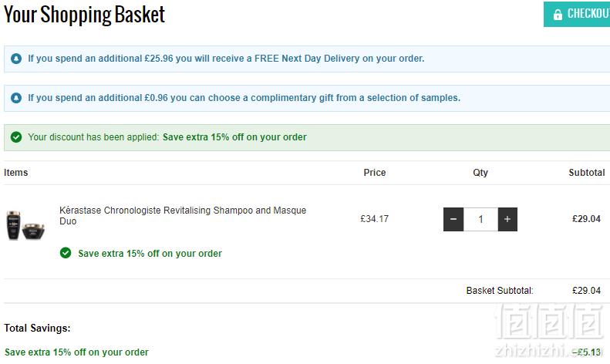Viewport: 610px width, 364px height.
Task: Click the Items column header
Action: click(x=16, y=173)
